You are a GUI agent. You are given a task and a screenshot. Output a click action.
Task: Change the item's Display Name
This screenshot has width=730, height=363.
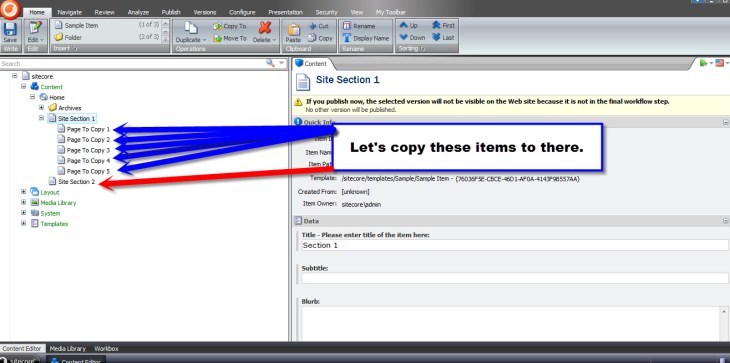(x=366, y=38)
